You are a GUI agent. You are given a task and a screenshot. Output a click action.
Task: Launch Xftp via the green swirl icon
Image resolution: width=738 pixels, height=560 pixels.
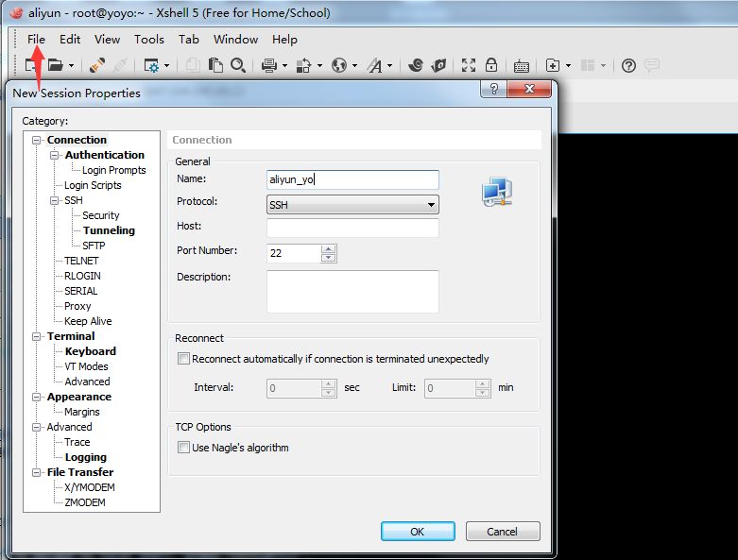(x=416, y=65)
